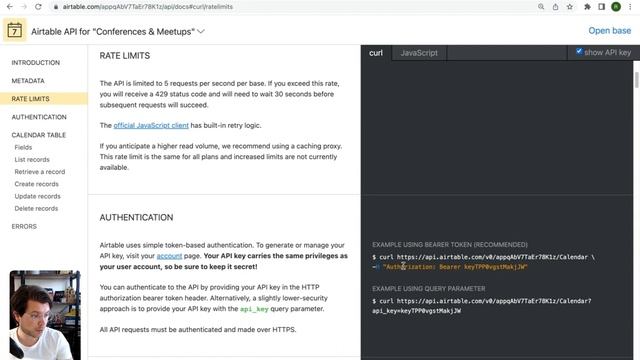Click the Airtable calendar base icon
Image resolution: width=640 pixels, height=360 pixels.
[15, 30]
